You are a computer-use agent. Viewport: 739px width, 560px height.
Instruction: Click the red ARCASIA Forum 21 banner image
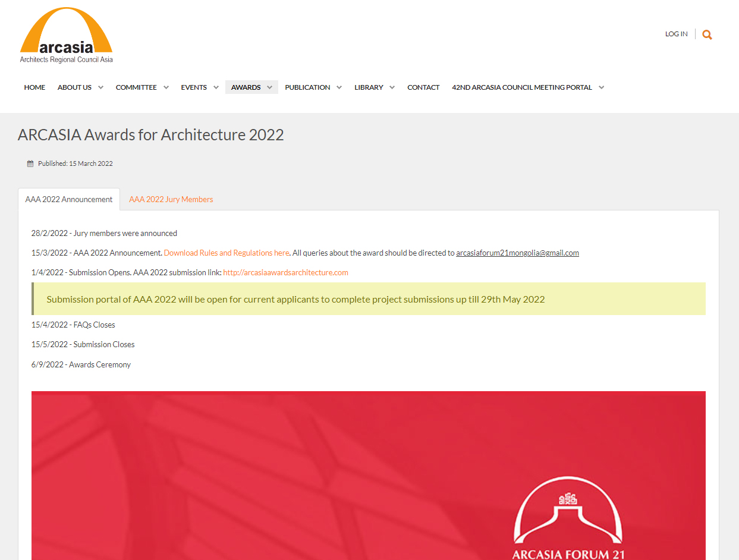[369, 476]
